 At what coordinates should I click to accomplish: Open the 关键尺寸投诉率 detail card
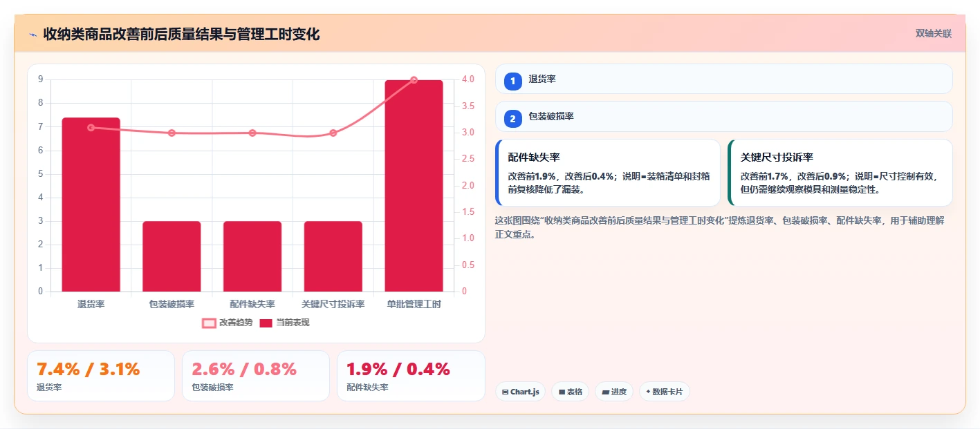[x=840, y=173]
